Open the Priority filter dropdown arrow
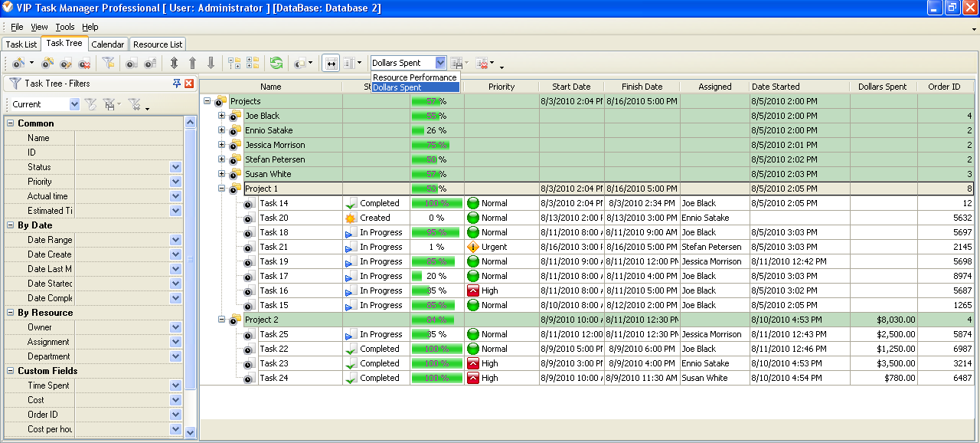Screen dimensions: 980x443 click(175, 182)
